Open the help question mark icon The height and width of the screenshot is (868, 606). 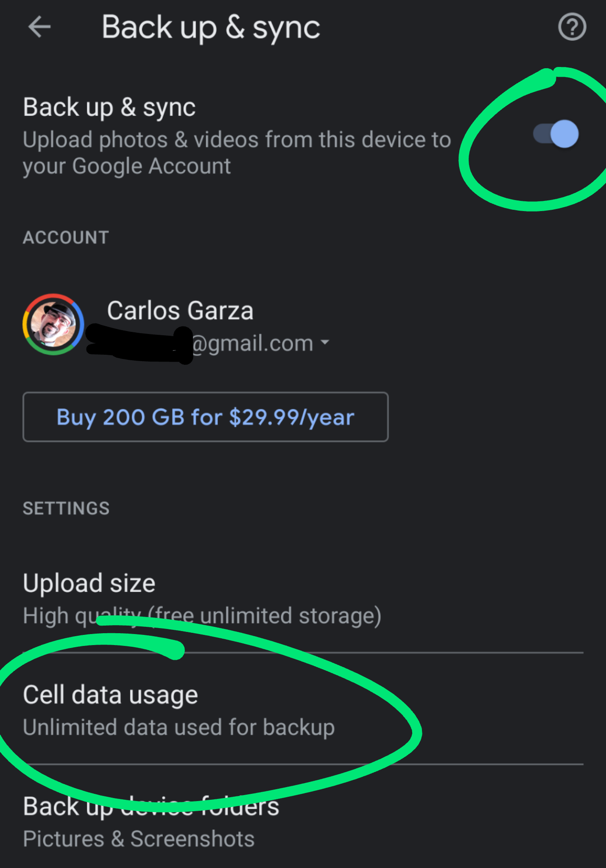click(572, 27)
